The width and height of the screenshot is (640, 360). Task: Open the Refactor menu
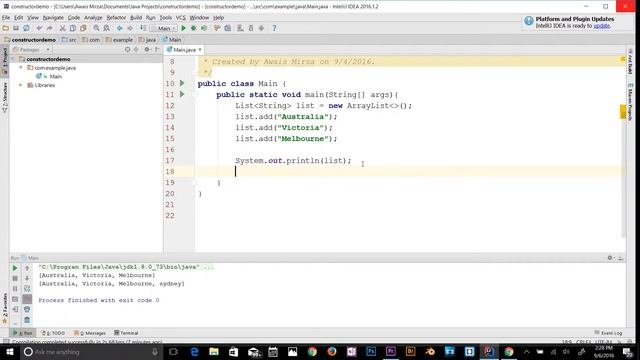(116, 18)
